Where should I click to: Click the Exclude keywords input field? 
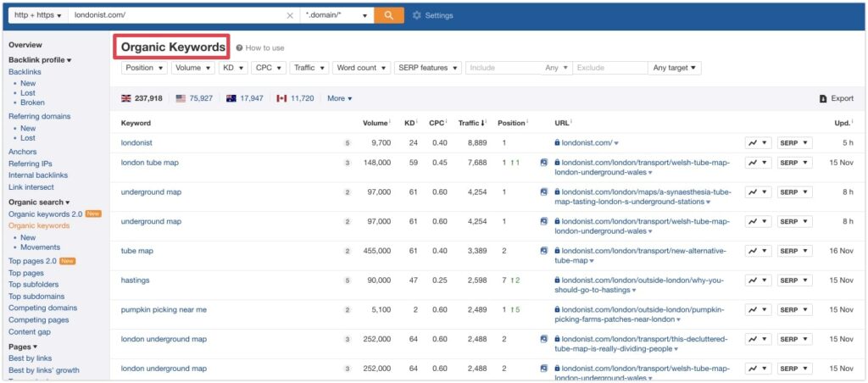click(x=610, y=68)
